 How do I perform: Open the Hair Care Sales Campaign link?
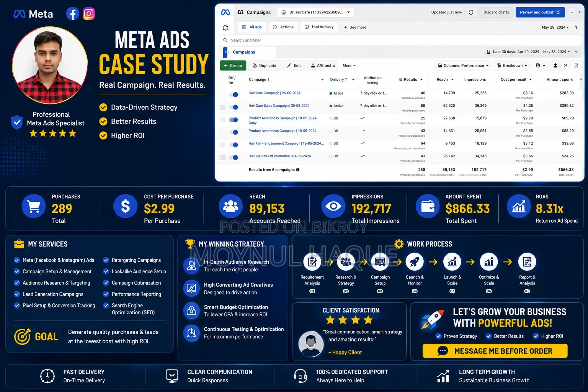click(x=279, y=106)
